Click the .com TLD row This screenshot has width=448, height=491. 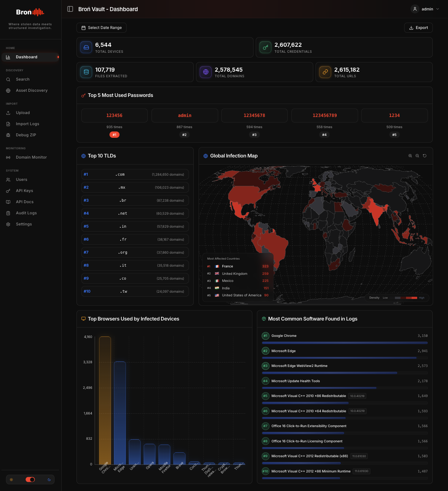[135, 175]
